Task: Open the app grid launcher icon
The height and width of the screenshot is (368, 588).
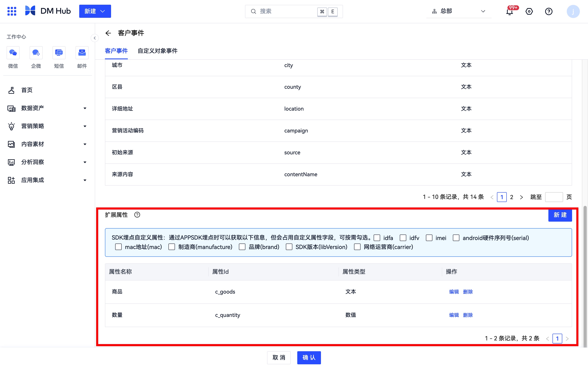Action: click(x=12, y=11)
